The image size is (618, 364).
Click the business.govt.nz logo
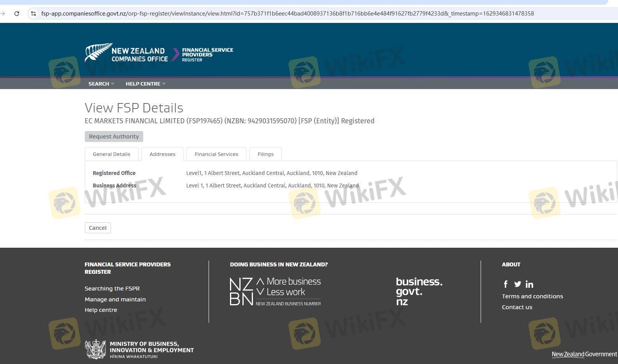[x=419, y=291]
